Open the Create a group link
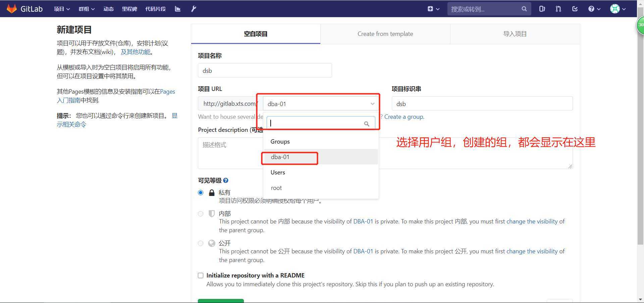 (404, 117)
